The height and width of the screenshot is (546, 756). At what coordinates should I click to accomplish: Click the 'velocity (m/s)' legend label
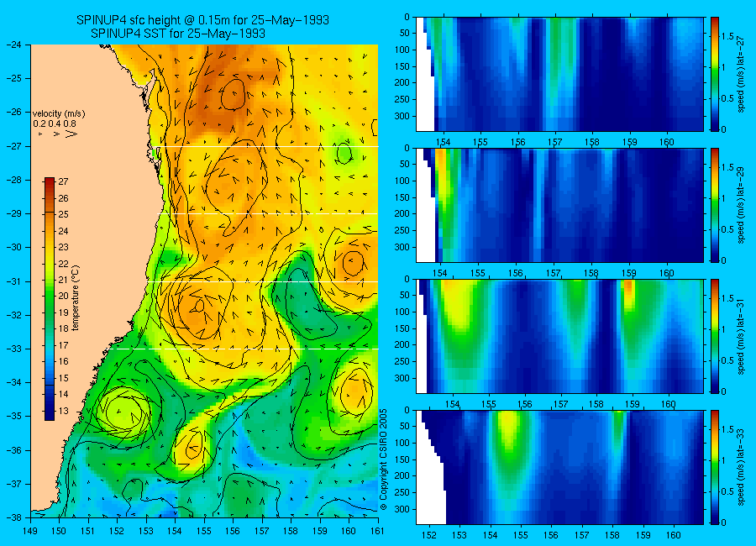pyautogui.click(x=59, y=114)
